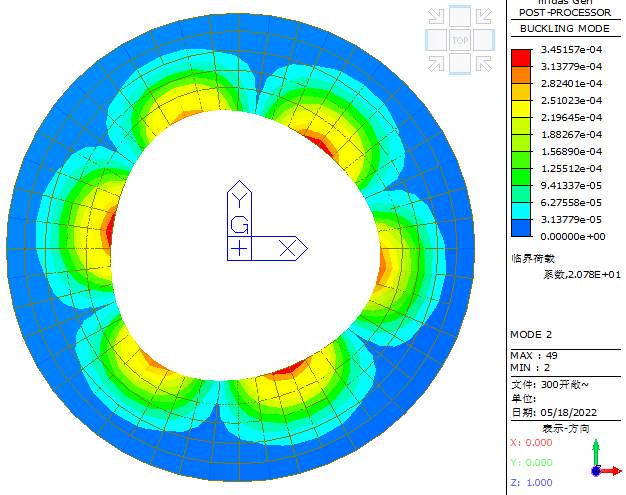Screen dimensions: 626x495
Task: Click the TOP face of view cube
Action: click(460, 40)
